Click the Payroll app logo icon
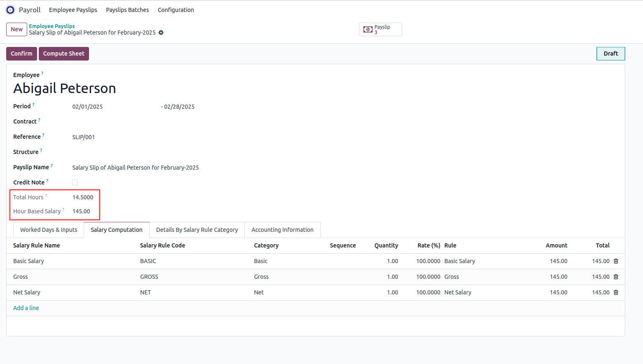 point(10,10)
